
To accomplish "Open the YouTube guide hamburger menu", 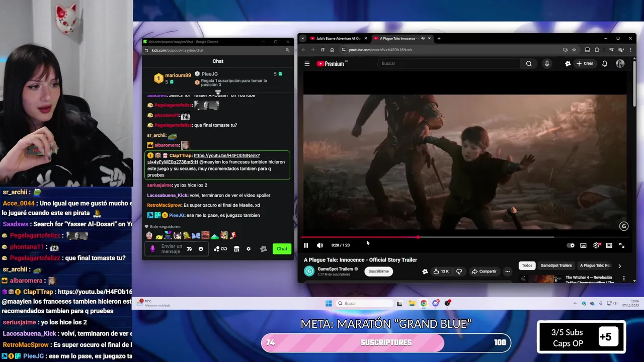I will click(307, 64).
